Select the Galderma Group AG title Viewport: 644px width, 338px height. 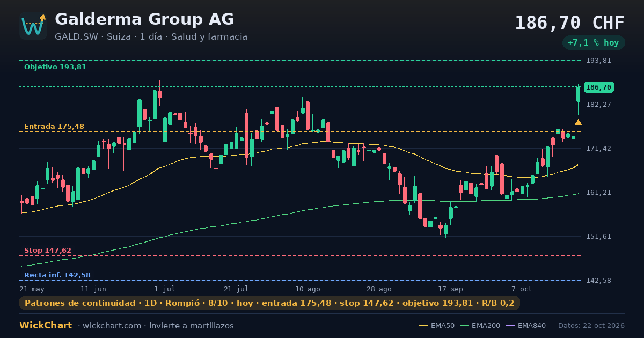click(x=144, y=19)
